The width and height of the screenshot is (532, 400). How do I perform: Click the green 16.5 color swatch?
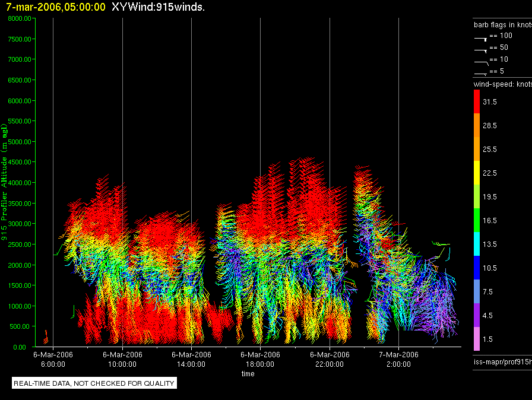tap(477, 220)
